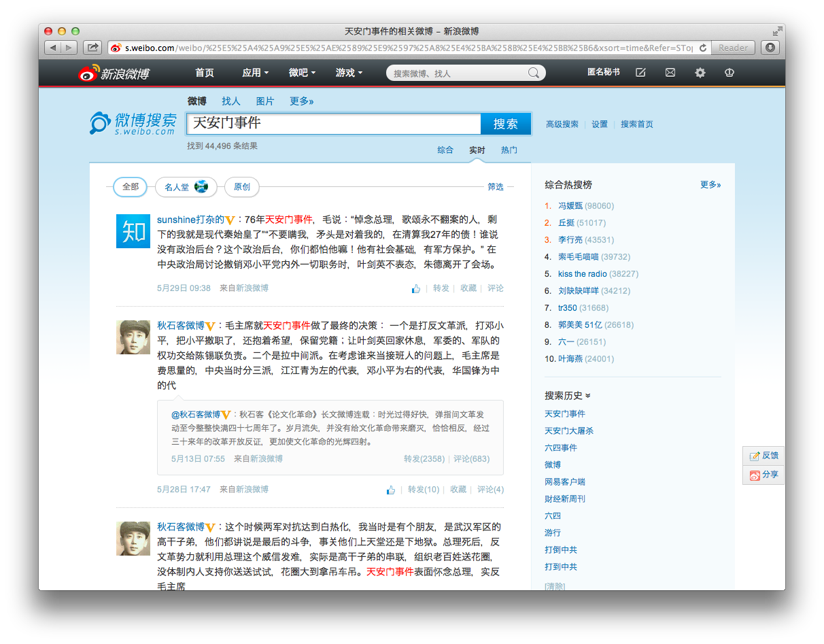
Task: Reload page with the address bar refresh icon
Action: pyautogui.click(x=703, y=48)
